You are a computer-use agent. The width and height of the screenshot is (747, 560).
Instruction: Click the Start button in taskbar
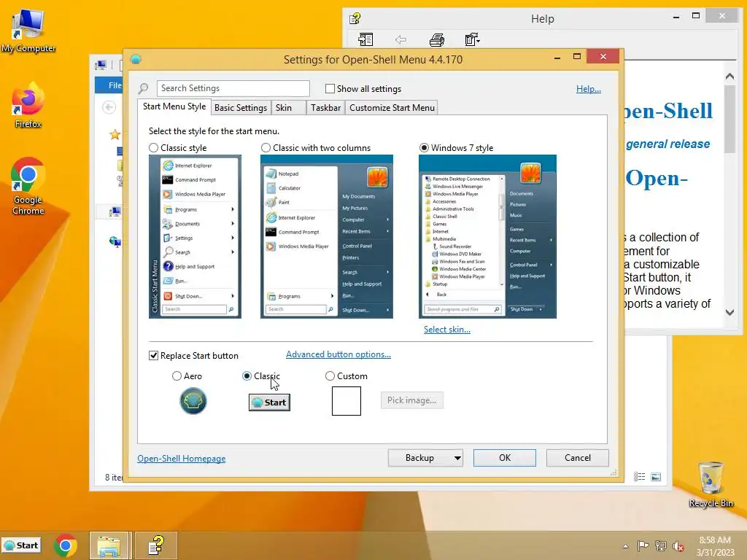coord(21,545)
